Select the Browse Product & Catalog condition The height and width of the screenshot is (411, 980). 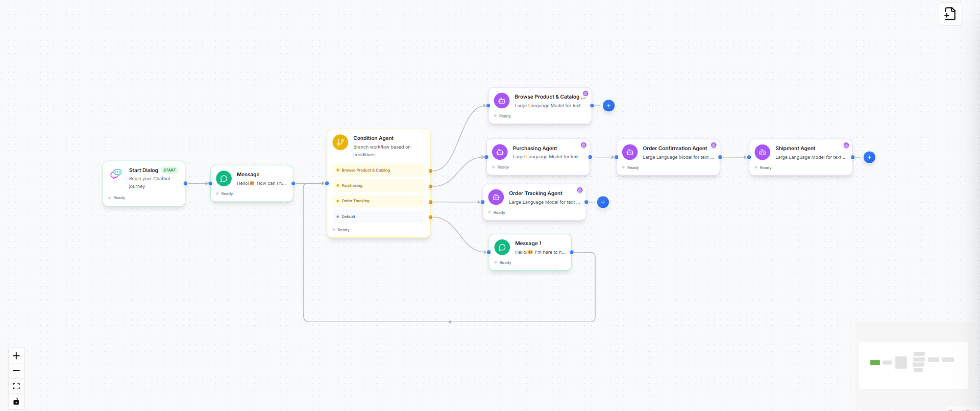[x=378, y=170]
